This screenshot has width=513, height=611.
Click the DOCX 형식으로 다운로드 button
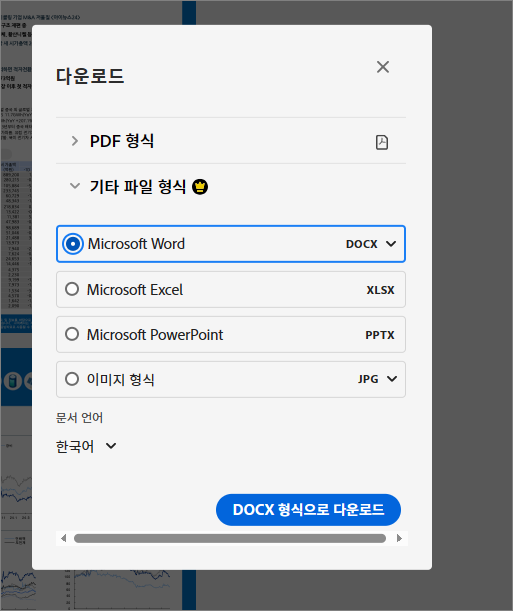(x=308, y=510)
